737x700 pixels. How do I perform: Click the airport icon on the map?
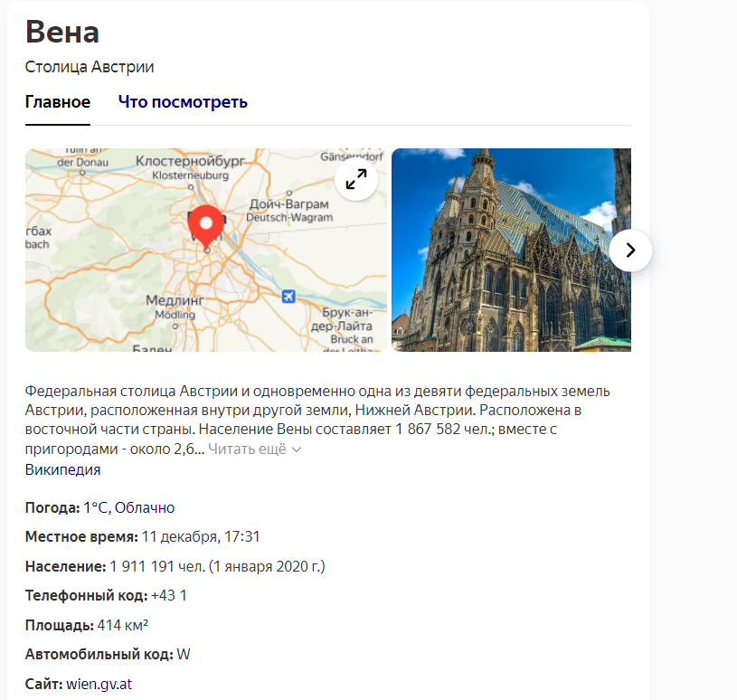[288, 297]
